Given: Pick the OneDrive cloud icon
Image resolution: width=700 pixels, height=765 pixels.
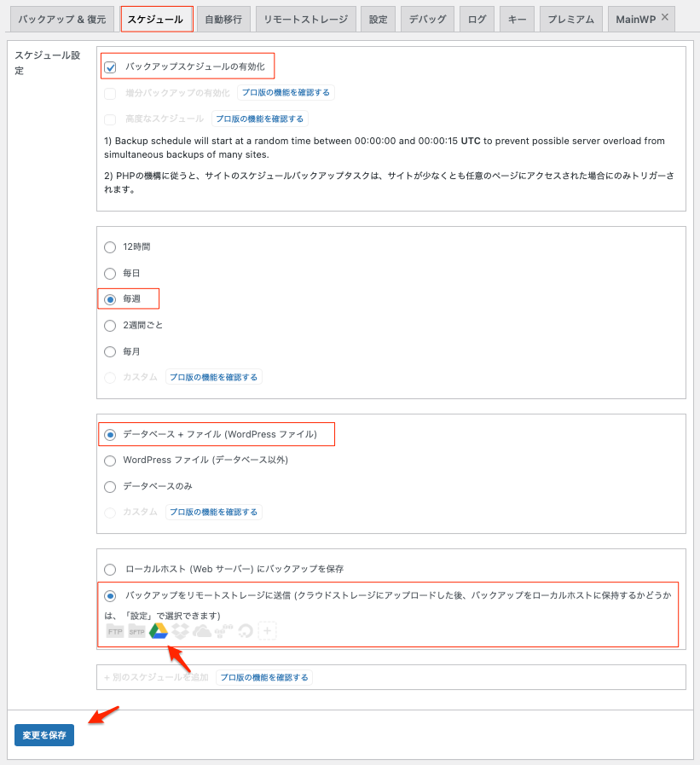Looking at the screenshot, I should click(x=202, y=631).
